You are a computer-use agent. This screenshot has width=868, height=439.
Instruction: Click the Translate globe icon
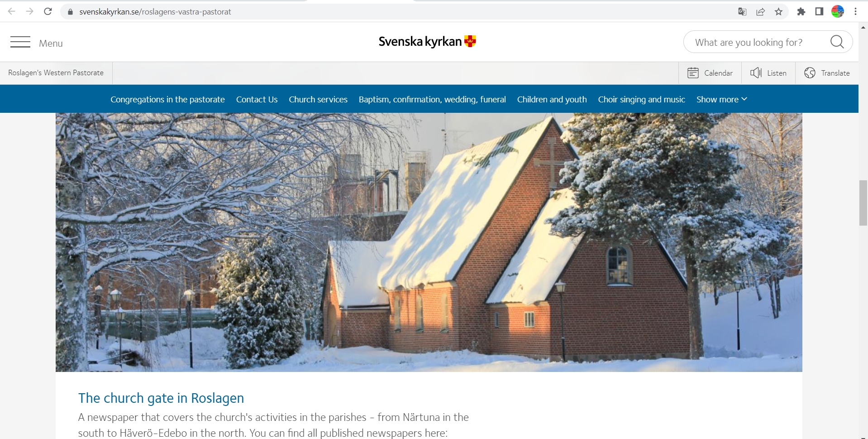[x=810, y=73]
